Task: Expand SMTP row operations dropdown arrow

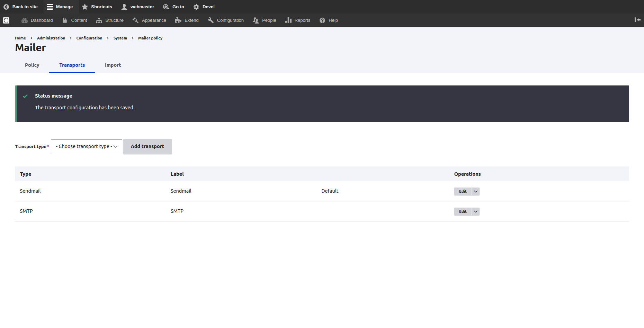Action: pyautogui.click(x=476, y=211)
